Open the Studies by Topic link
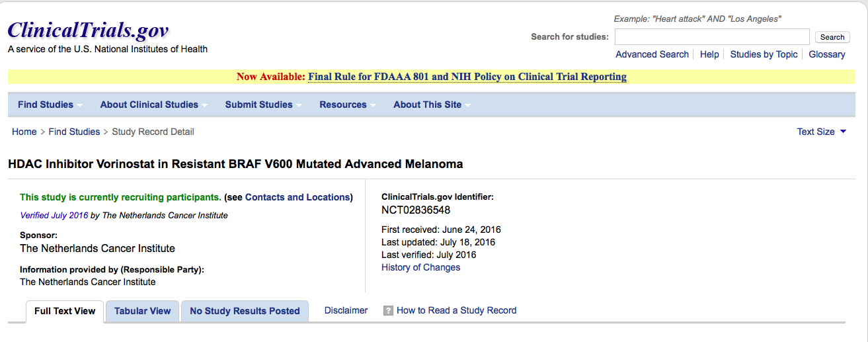 coord(764,54)
